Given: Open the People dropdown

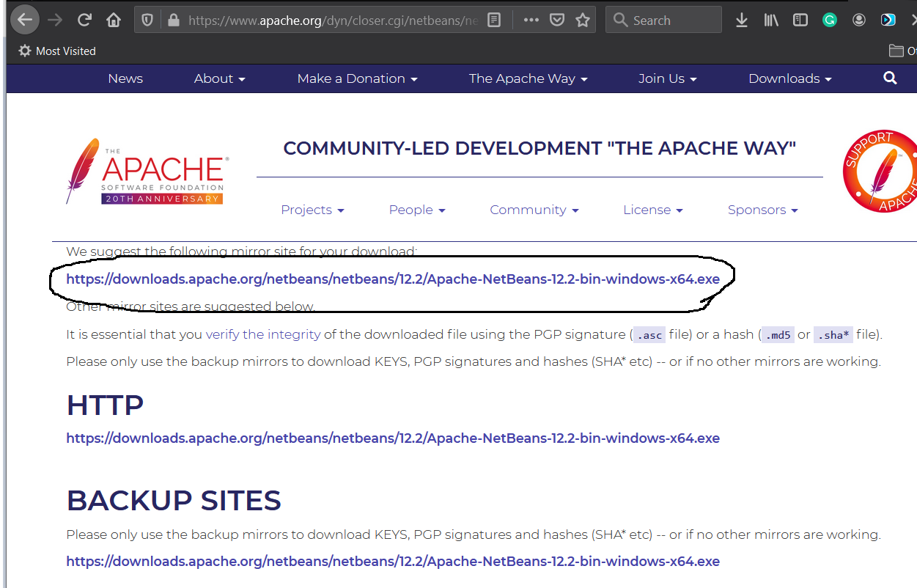Looking at the screenshot, I should pos(417,210).
